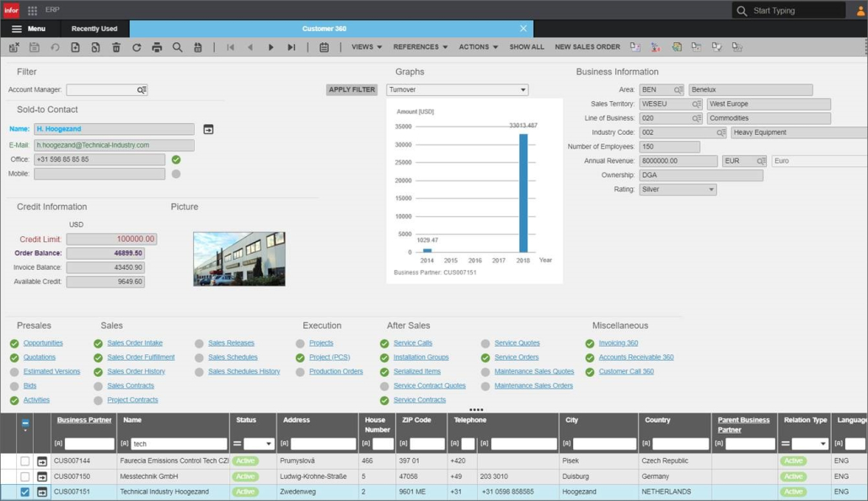This screenshot has width=868, height=501.
Task: Open the Infor app grid launcher
Action: (32, 10)
